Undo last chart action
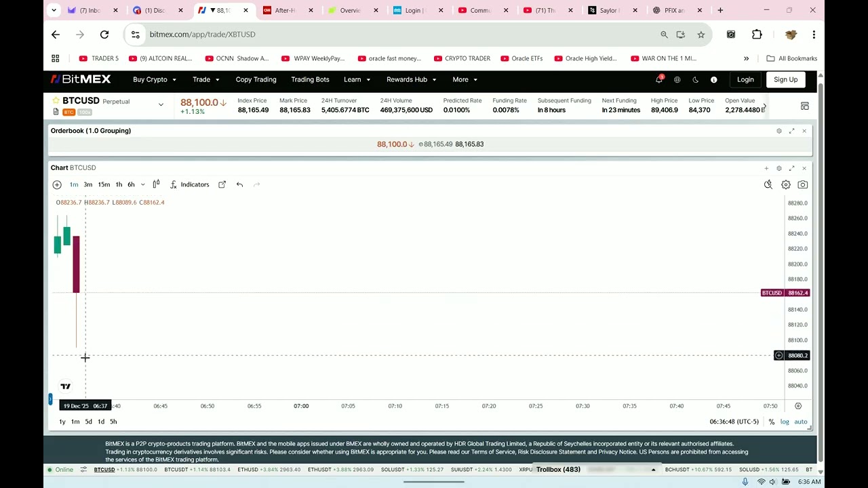The height and width of the screenshot is (488, 868). tap(239, 184)
